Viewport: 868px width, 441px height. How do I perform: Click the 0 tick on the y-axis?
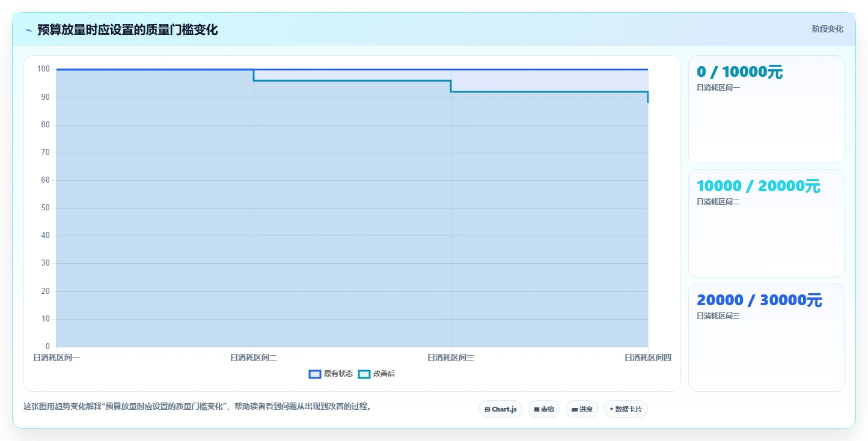click(47, 347)
